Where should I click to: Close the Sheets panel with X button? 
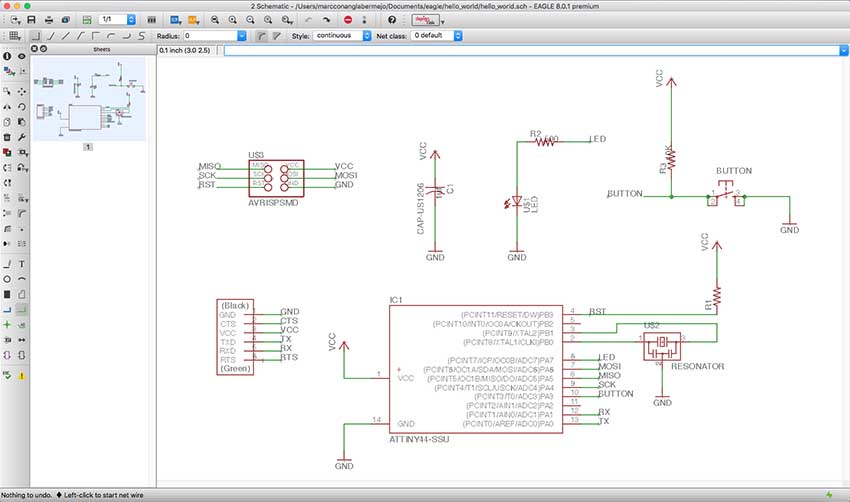34,49
